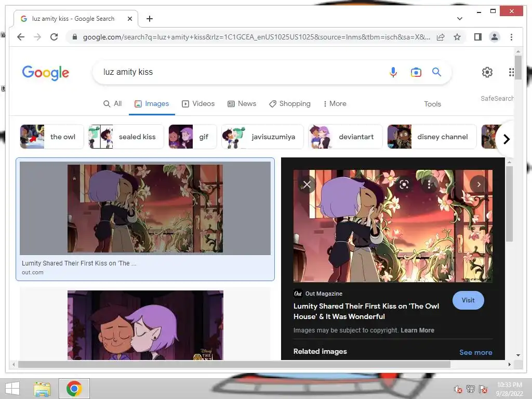
Task: Open the Lumity First Kiss article title
Action: pyautogui.click(x=366, y=311)
